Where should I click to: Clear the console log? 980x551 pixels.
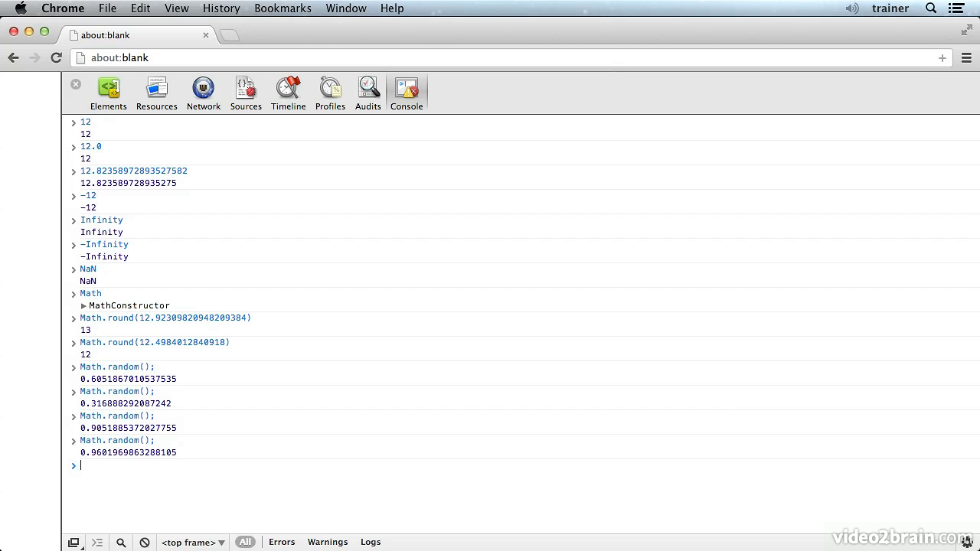pyautogui.click(x=145, y=542)
